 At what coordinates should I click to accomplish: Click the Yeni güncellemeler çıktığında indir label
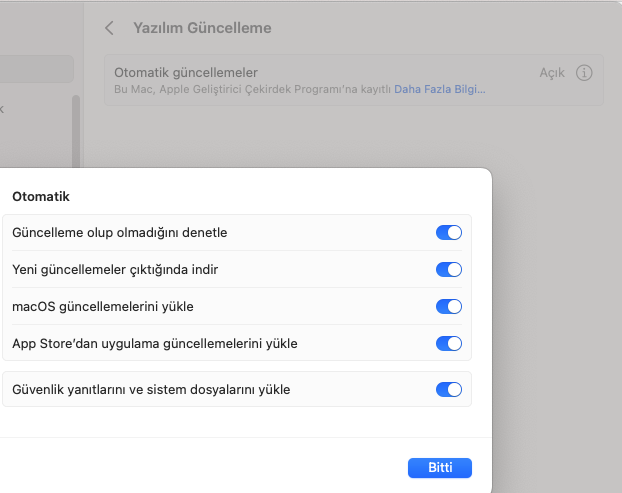coord(115,270)
